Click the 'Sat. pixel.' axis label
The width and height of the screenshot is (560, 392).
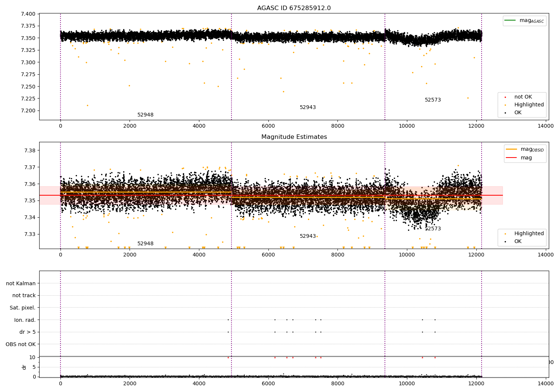tap(23, 308)
